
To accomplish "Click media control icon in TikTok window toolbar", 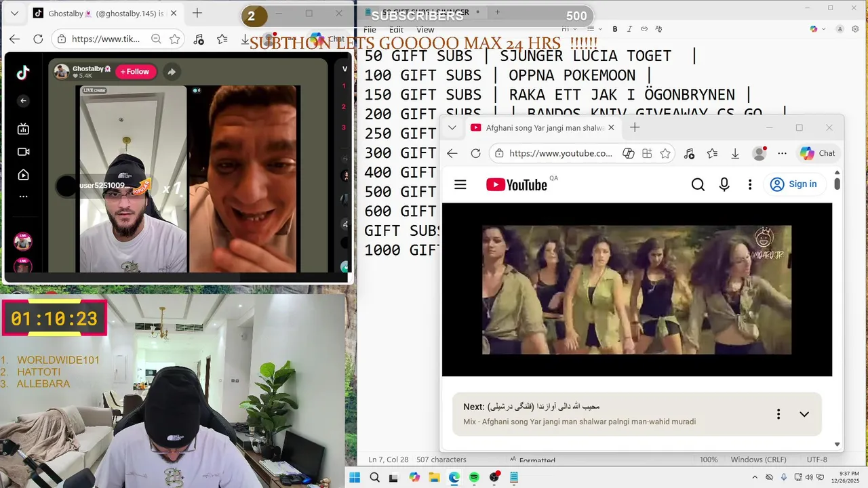I will pyautogui.click(x=199, y=39).
